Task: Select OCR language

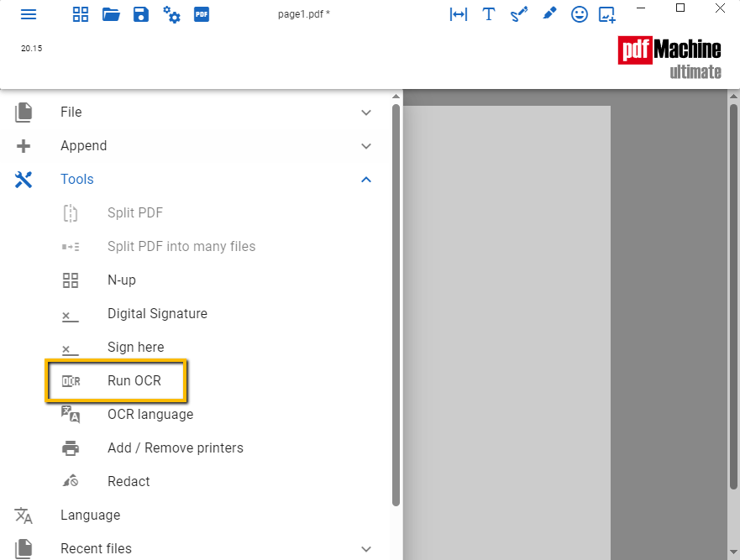Action: pyautogui.click(x=150, y=414)
